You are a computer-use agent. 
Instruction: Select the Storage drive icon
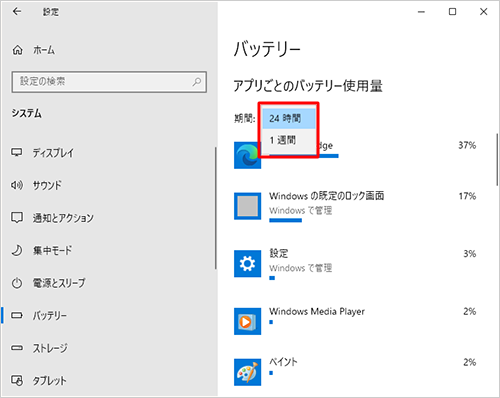pos(17,348)
